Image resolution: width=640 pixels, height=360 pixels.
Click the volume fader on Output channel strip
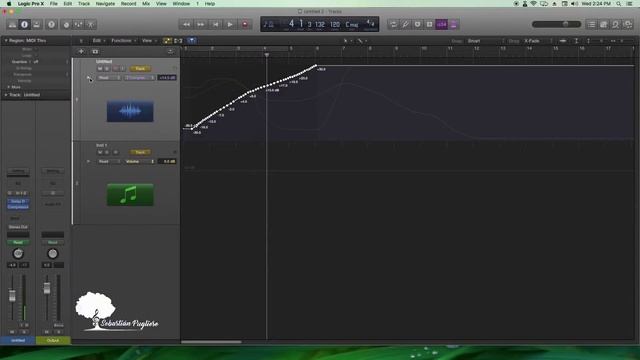point(47,289)
